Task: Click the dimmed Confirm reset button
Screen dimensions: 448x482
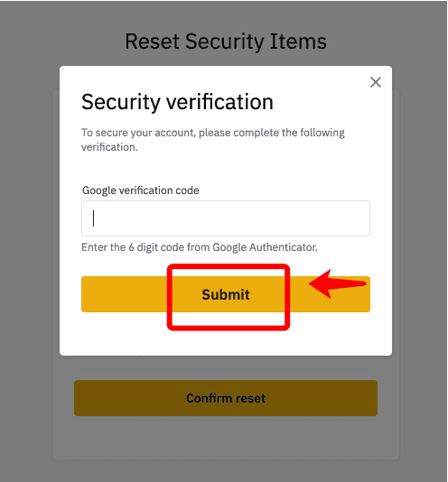Action: click(226, 398)
